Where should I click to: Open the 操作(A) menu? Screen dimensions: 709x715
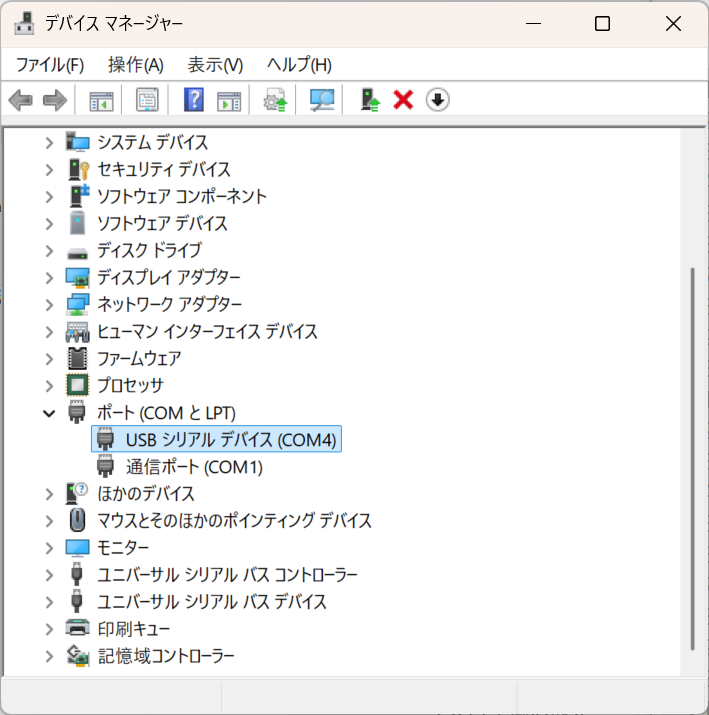point(135,65)
